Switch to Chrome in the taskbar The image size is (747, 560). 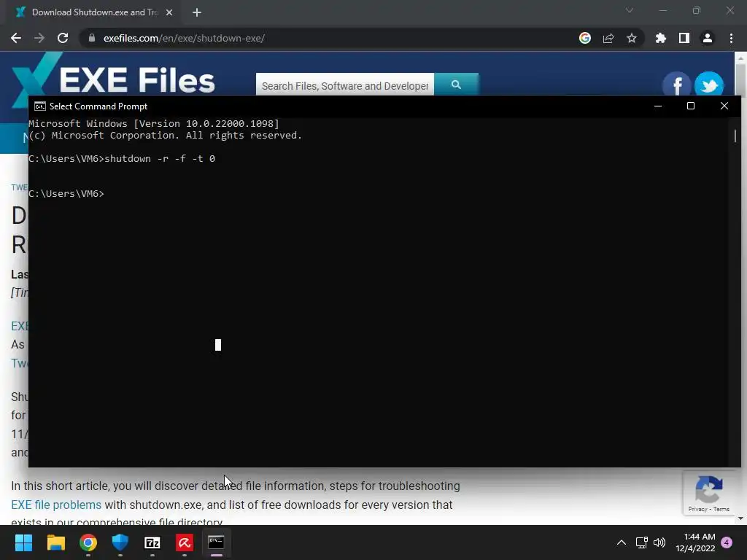click(x=88, y=542)
